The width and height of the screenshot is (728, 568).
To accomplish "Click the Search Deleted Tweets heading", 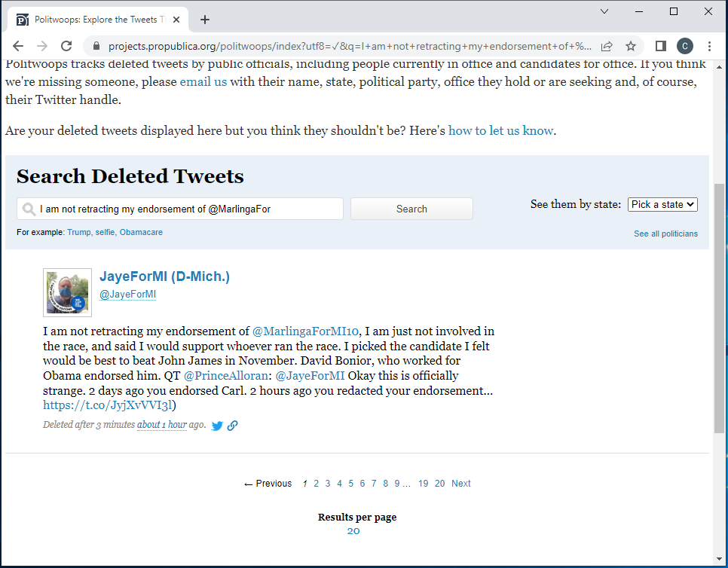I will [x=130, y=176].
